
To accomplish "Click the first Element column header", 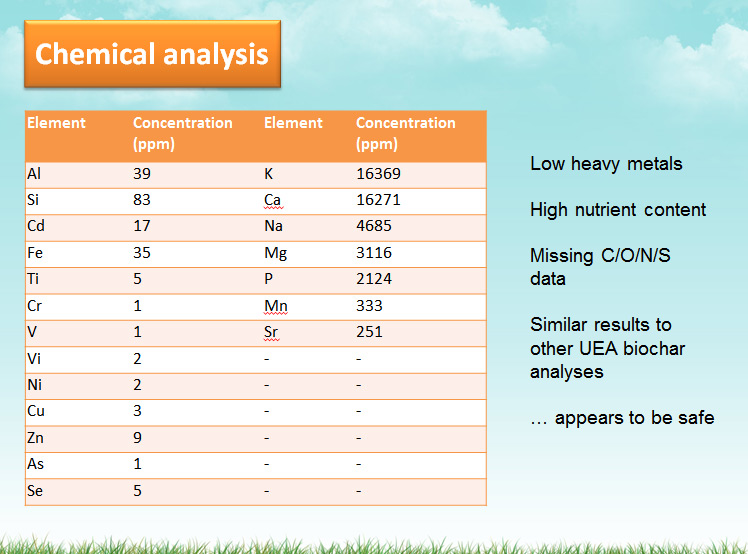I will point(56,123).
